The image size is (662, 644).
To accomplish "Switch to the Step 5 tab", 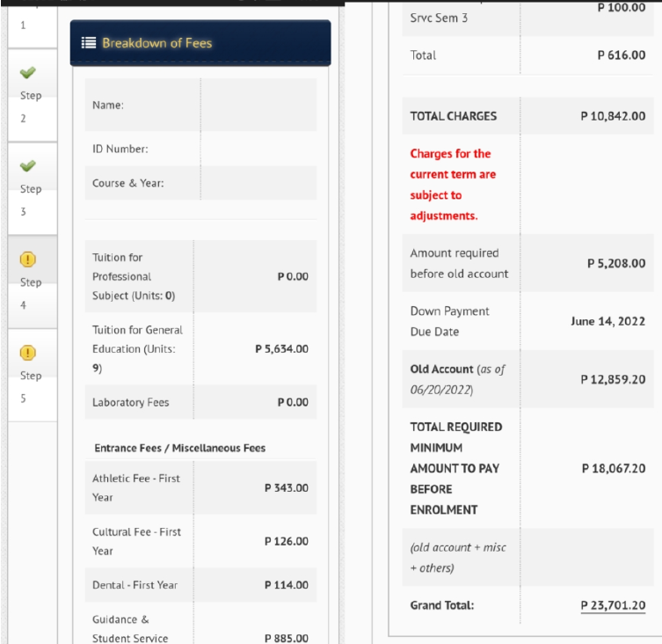I will (x=33, y=376).
